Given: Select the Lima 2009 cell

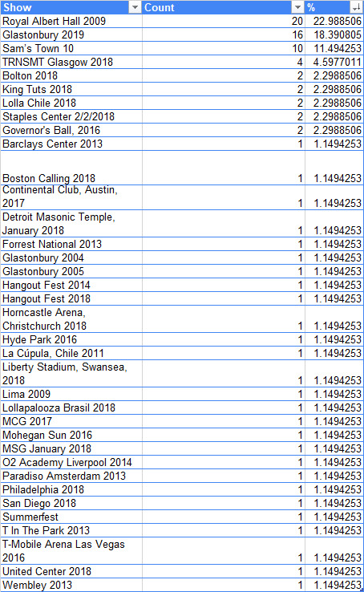Looking at the screenshot, I should point(71,394).
